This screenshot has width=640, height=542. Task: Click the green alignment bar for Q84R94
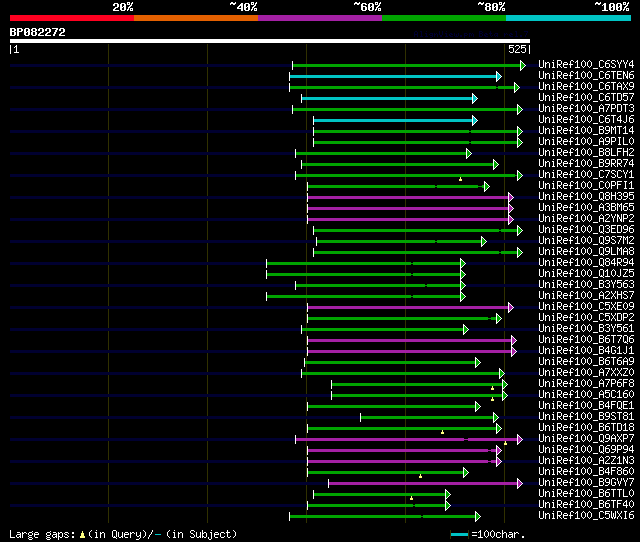tap(366, 264)
